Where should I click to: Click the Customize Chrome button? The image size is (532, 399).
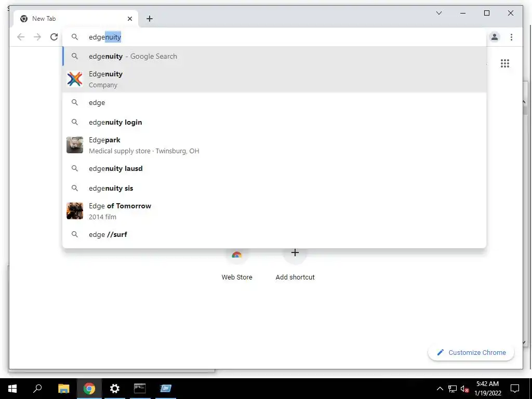click(x=471, y=353)
